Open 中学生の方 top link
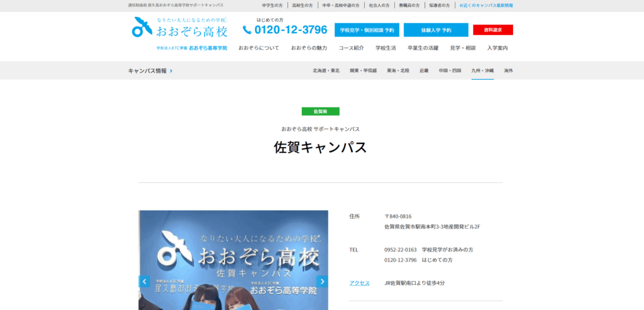This screenshot has height=310, width=644. click(272, 6)
